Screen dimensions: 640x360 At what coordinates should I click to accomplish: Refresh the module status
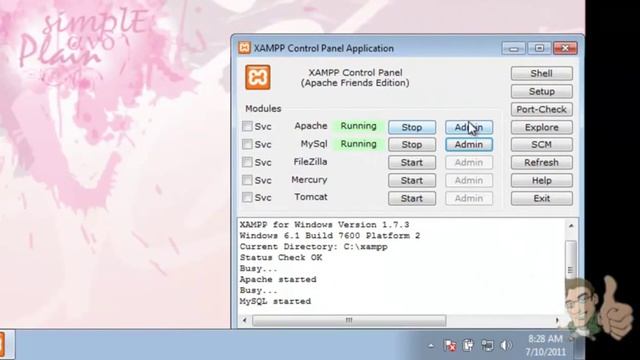[542, 162]
